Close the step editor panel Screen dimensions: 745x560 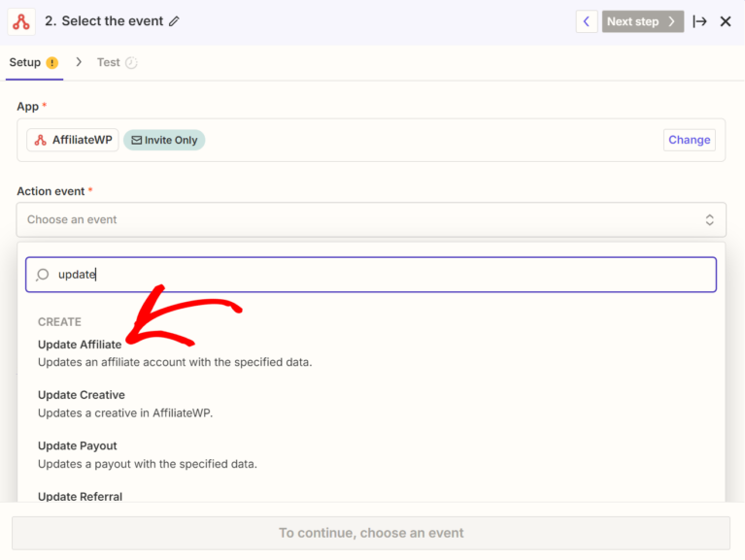click(725, 21)
